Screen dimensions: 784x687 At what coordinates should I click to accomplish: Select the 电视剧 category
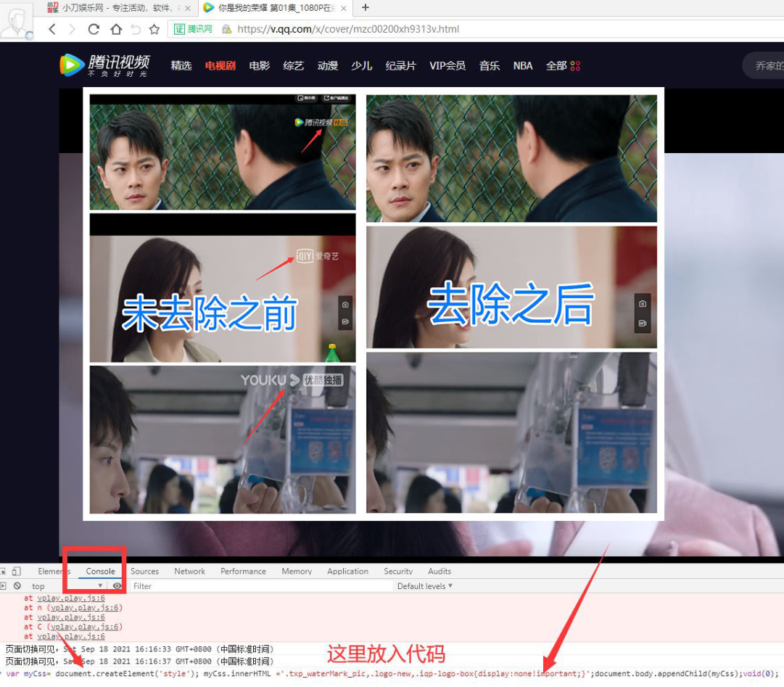pos(220,65)
